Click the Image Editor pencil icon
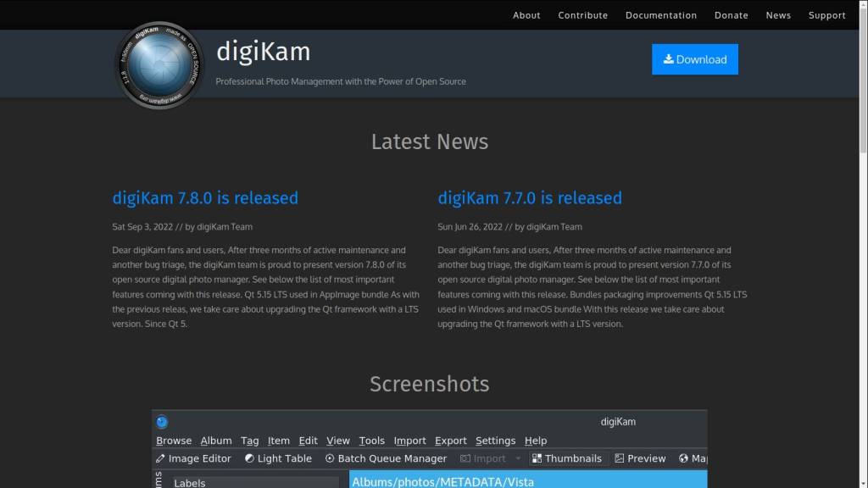Image resolution: width=868 pixels, height=488 pixels. pos(160,458)
